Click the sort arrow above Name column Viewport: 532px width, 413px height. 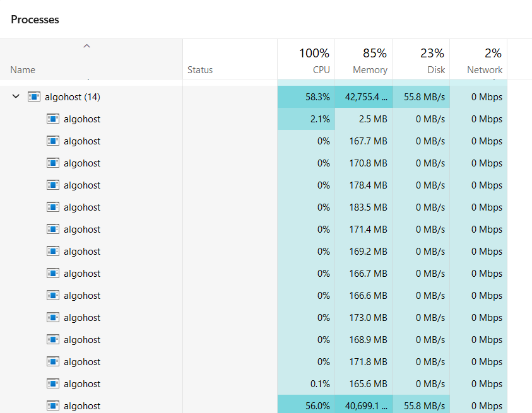click(x=87, y=46)
